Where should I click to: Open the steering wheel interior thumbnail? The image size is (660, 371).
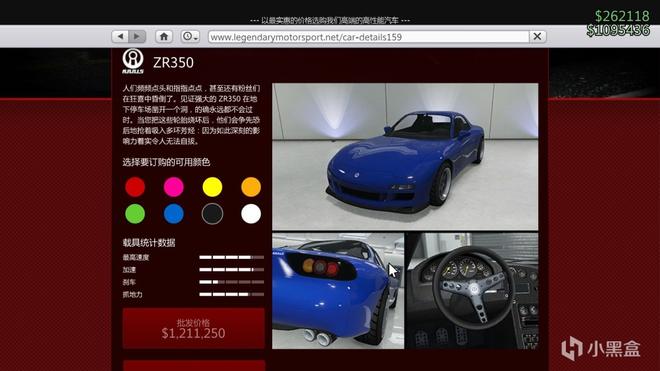pos(472,291)
